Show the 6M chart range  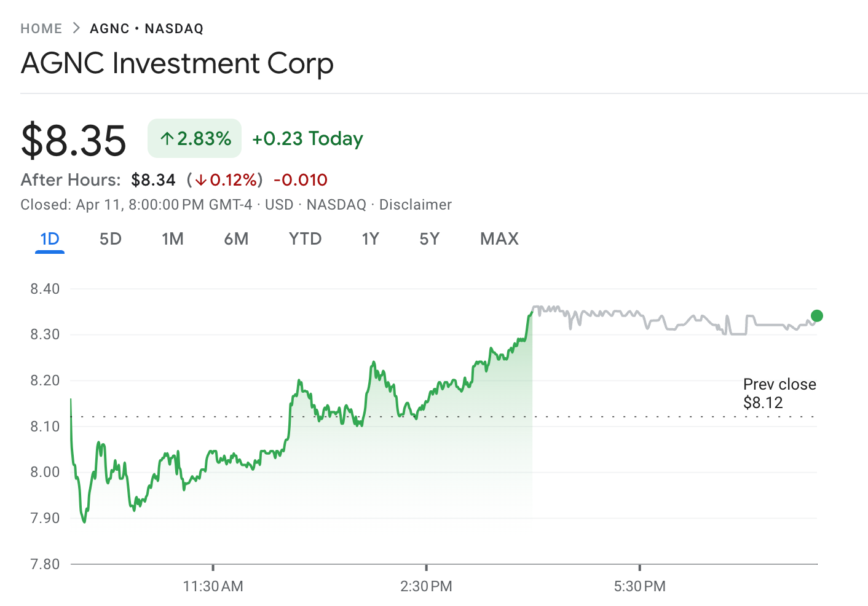[x=236, y=238]
